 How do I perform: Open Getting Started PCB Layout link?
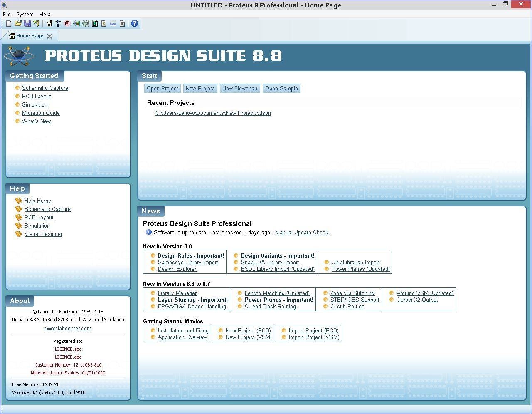tap(37, 96)
